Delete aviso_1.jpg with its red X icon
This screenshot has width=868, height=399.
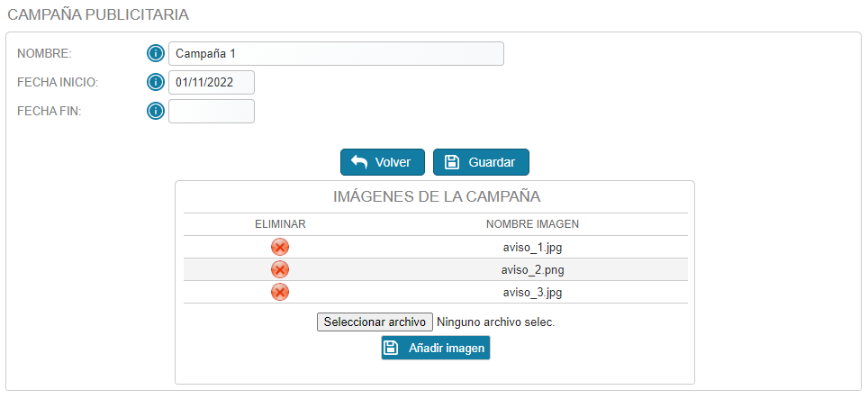pos(280,248)
